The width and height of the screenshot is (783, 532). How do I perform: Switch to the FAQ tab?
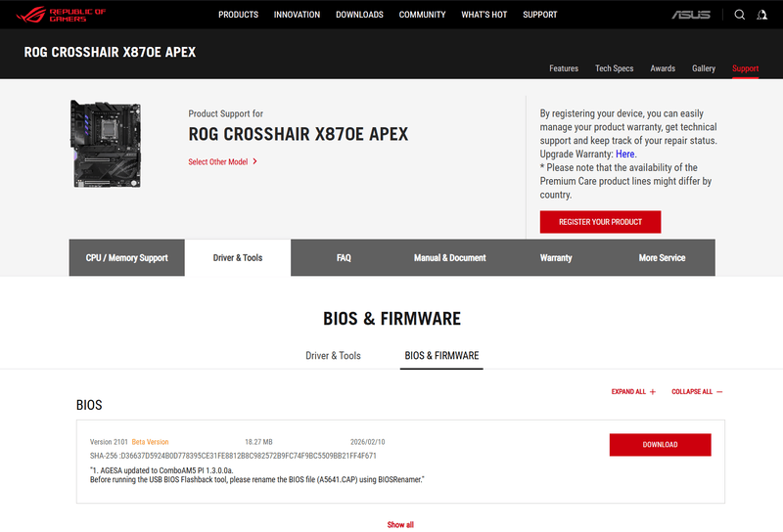point(344,257)
